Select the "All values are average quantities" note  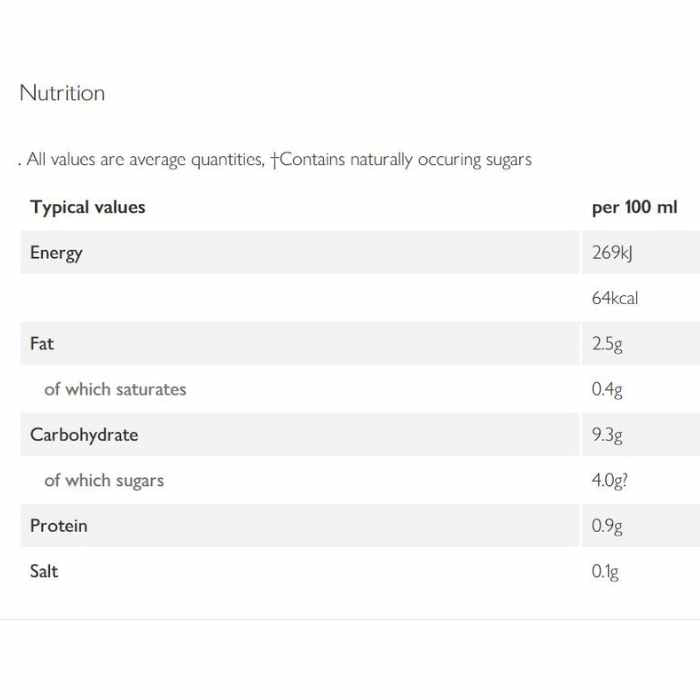tap(145, 159)
